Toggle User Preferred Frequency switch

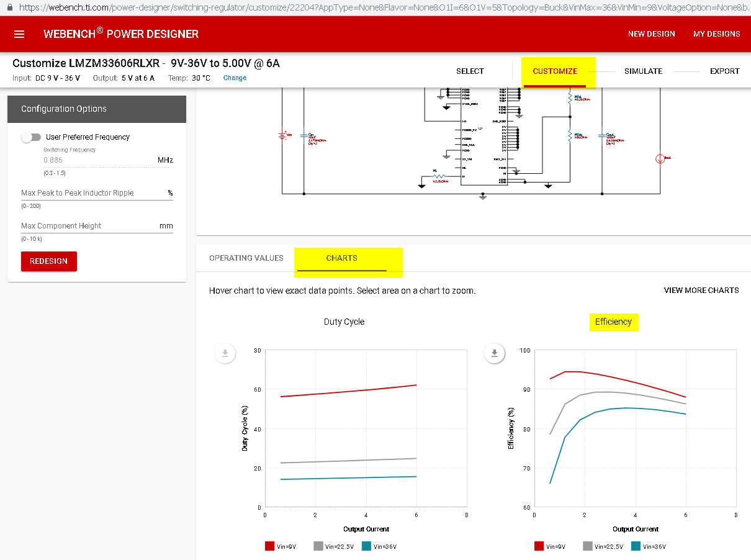tap(31, 137)
